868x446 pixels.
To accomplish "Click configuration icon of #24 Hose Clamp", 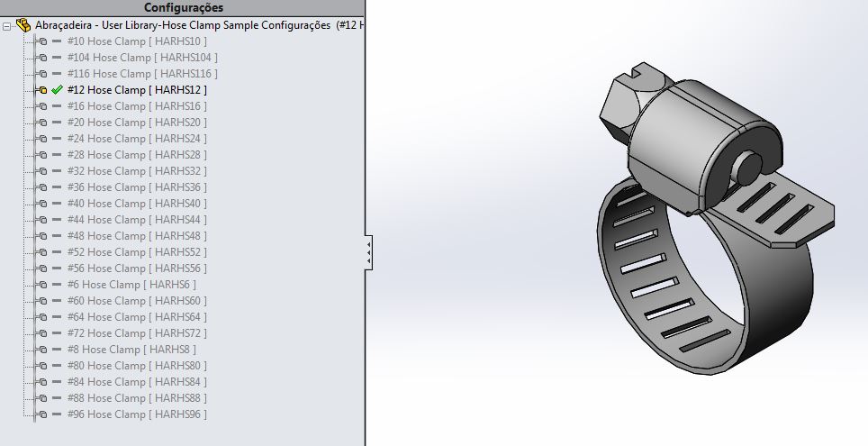I will tap(42, 138).
